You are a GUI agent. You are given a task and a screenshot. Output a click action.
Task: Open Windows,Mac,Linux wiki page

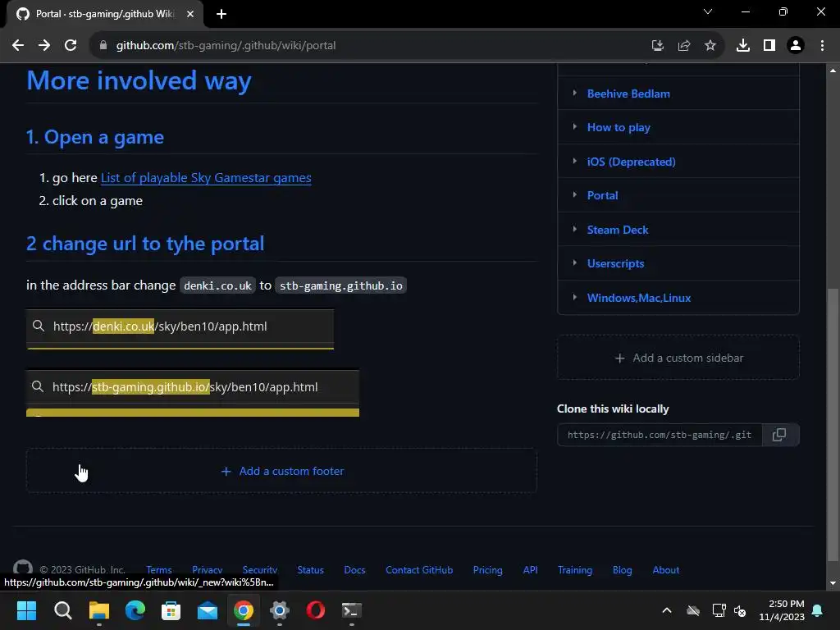pyautogui.click(x=638, y=298)
